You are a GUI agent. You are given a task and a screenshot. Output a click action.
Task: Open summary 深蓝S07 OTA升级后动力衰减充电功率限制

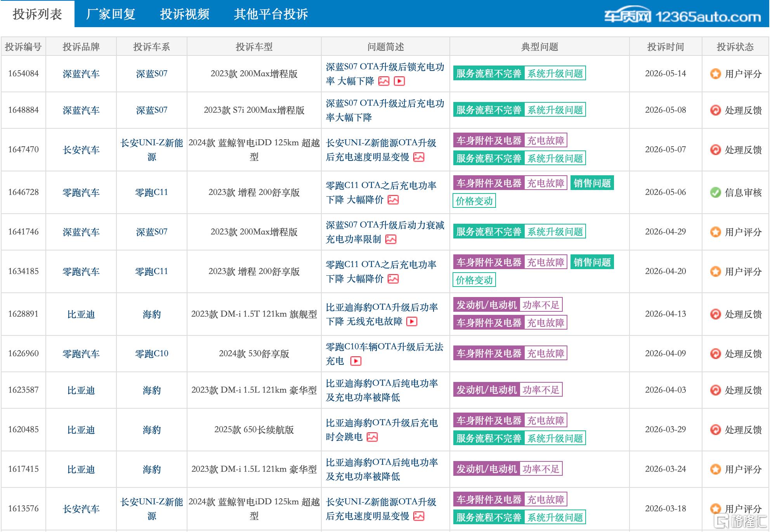click(385, 232)
